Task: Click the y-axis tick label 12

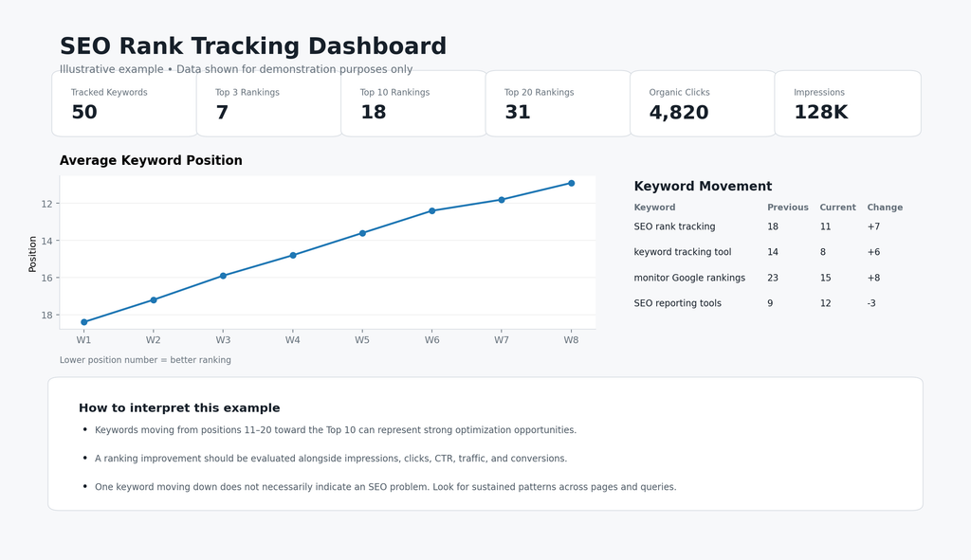Action: point(47,204)
